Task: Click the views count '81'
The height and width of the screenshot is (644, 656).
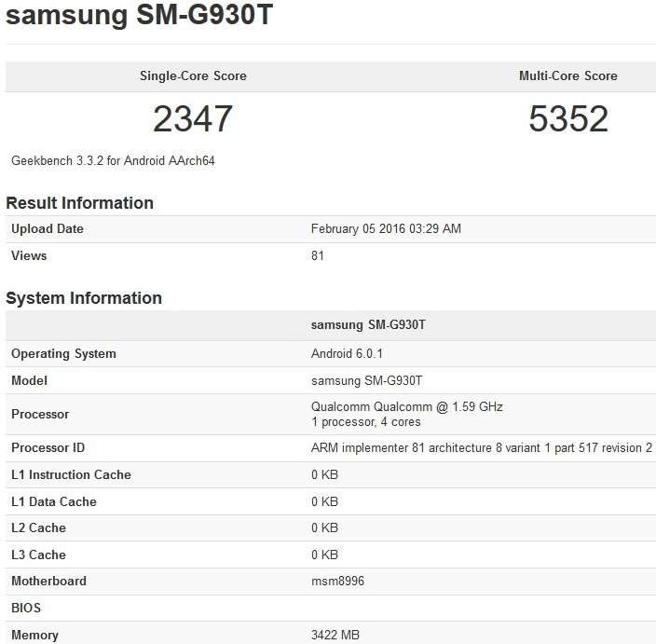Action: 318,255
